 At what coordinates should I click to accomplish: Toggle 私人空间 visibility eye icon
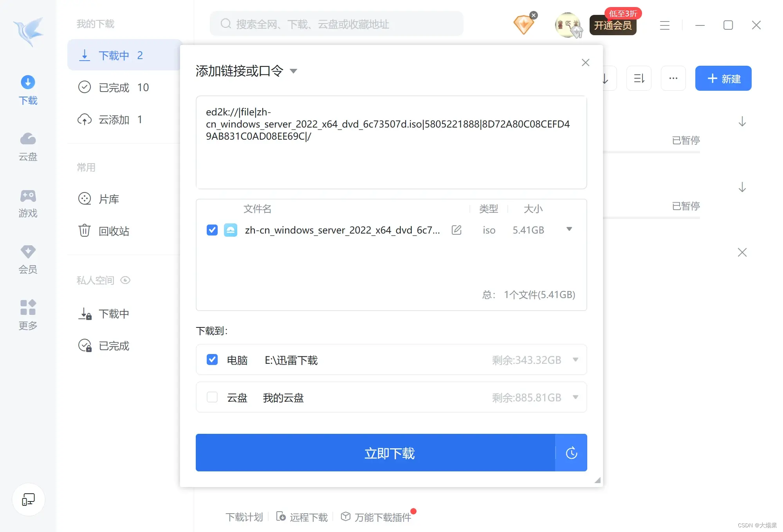click(x=125, y=280)
